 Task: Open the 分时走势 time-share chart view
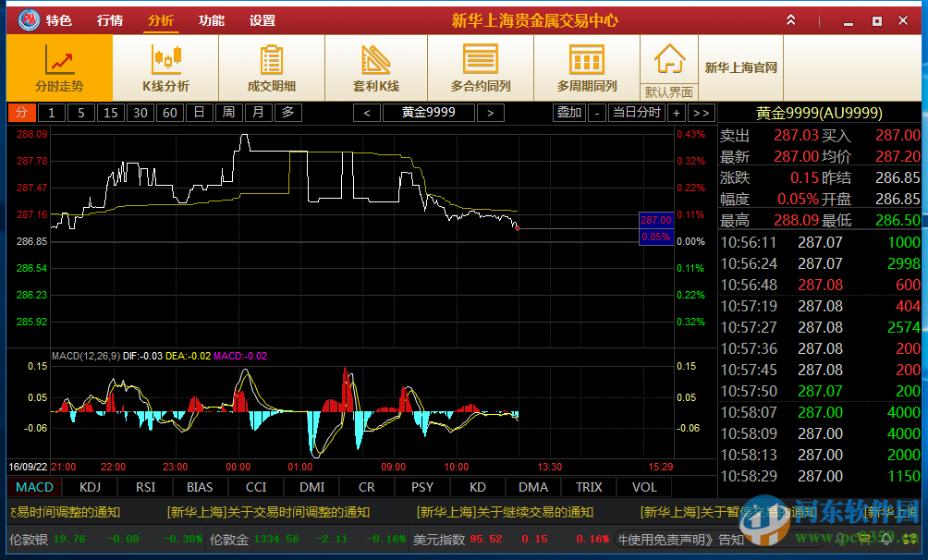59,67
